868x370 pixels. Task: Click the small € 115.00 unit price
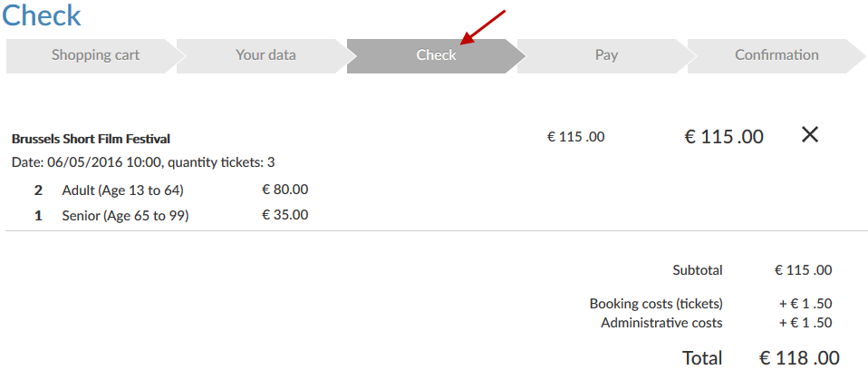pos(575,137)
